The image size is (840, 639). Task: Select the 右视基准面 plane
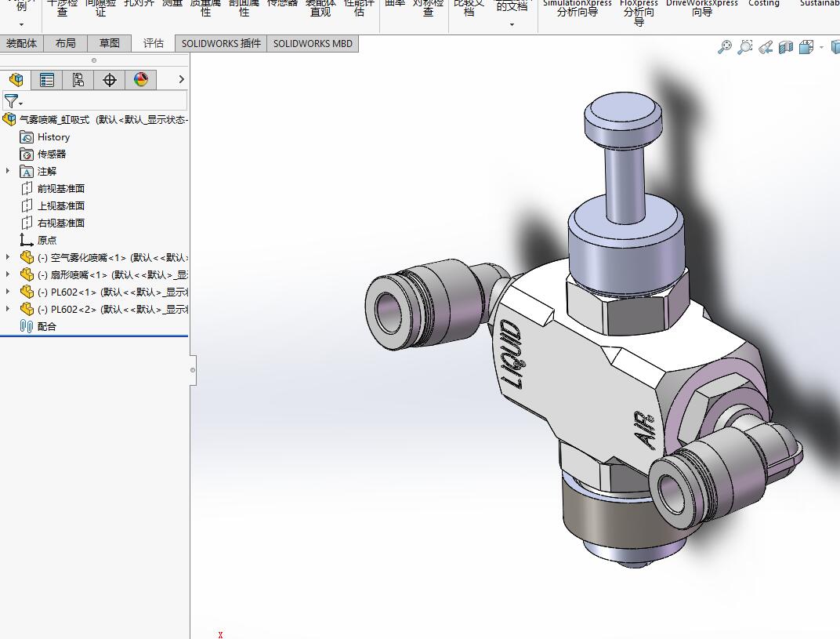tap(60, 223)
